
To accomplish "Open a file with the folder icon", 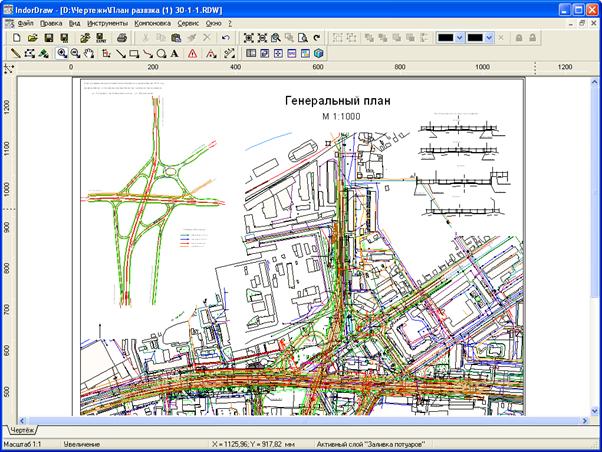I will (32, 37).
